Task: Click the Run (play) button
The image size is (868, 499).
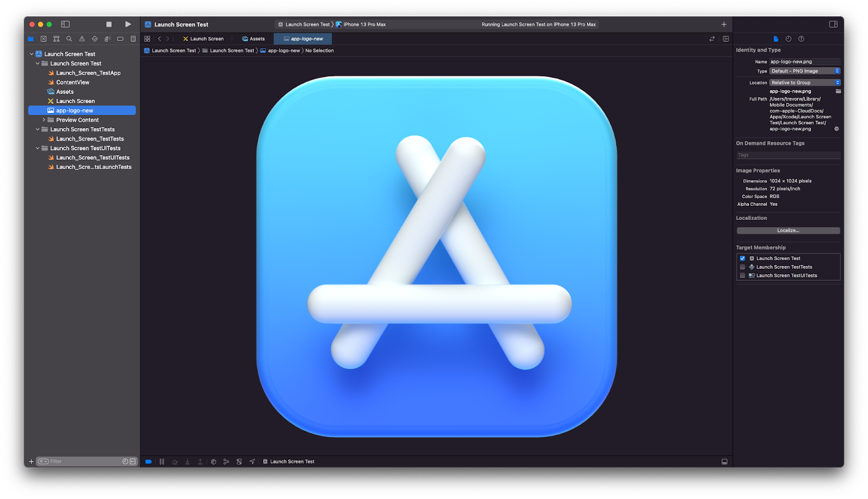Action: [128, 24]
